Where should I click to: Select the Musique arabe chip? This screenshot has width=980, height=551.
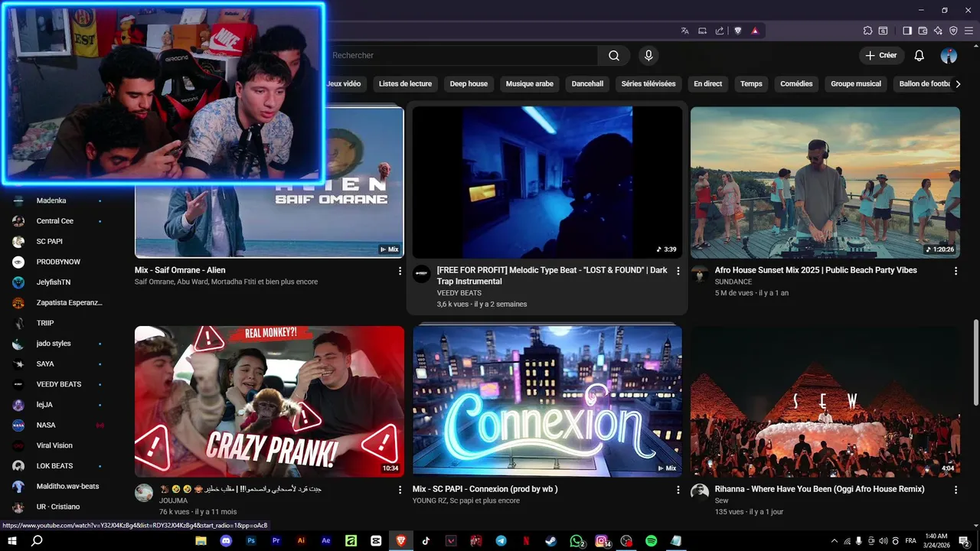coord(530,83)
